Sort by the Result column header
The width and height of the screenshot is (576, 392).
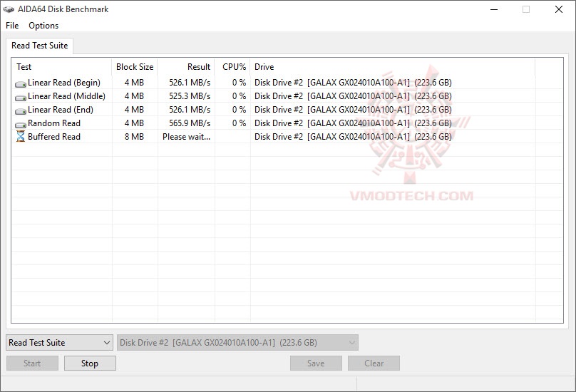coord(186,67)
